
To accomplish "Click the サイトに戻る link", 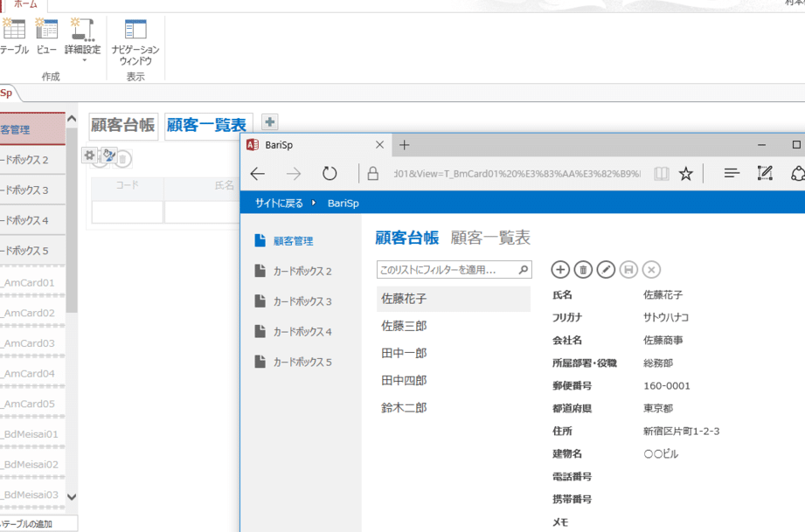I will [279, 203].
